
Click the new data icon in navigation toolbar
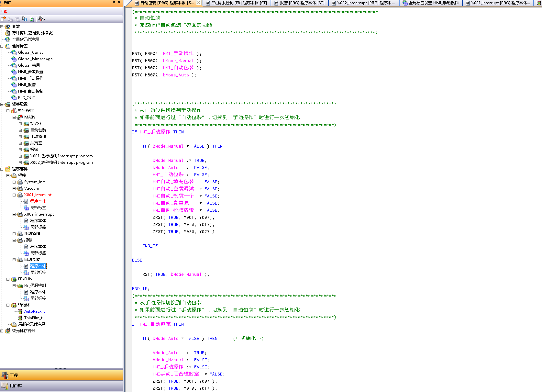pyautogui.click(x=3, y=19)
